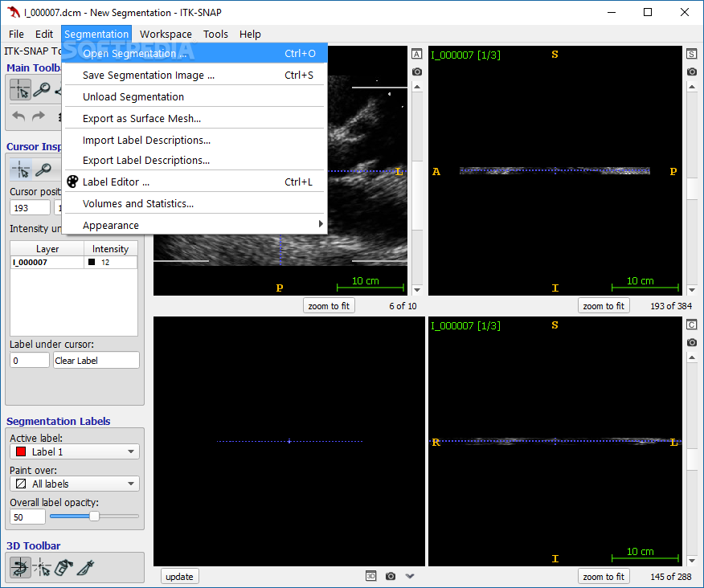The height and width of the screenshot is (588, 704).
Task: Select Export as Surface Mesh
Action: pyautogui.click(x=194, y=119)
